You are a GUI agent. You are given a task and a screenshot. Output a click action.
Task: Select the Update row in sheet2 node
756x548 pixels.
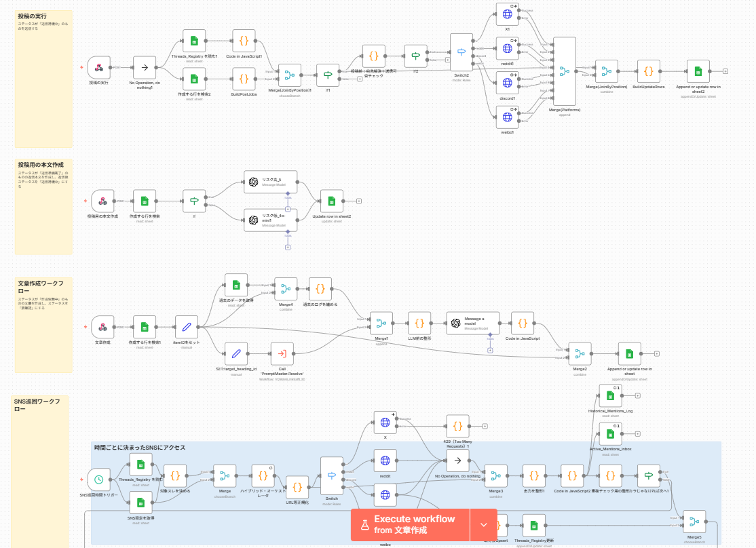point(331,201)
